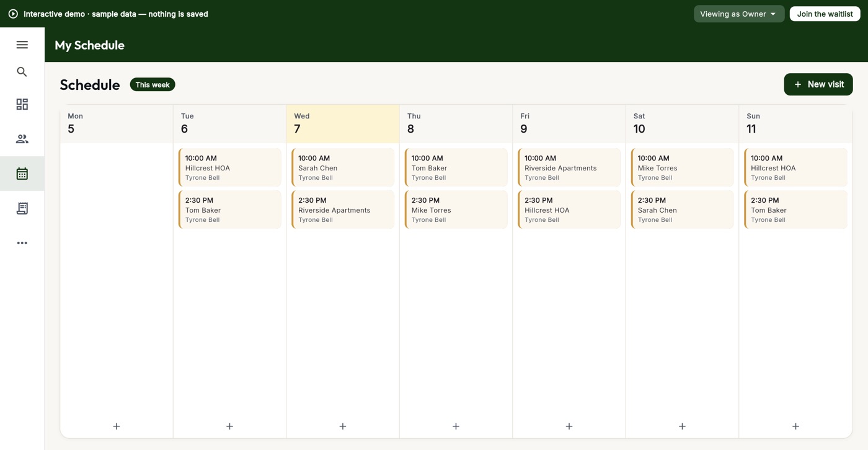Add a visit on Monday with the plus icon
The width and height of the screenshot is (868, 450).
[x=117, y=426]
